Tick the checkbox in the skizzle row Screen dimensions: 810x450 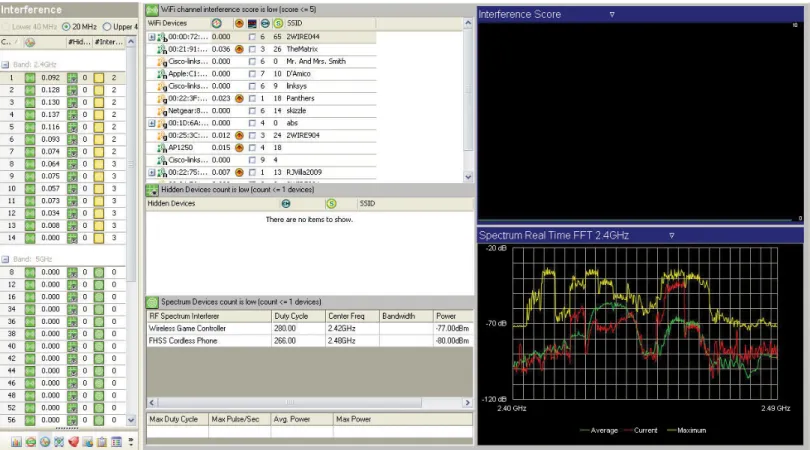coord(252,111)
